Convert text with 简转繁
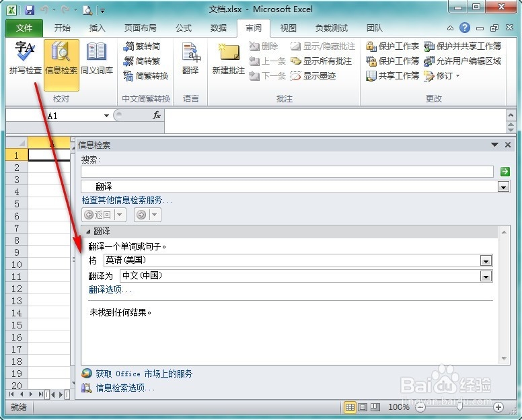Viewport: 522px width, 420px height. pyautogui.click(x=142, y=61)
